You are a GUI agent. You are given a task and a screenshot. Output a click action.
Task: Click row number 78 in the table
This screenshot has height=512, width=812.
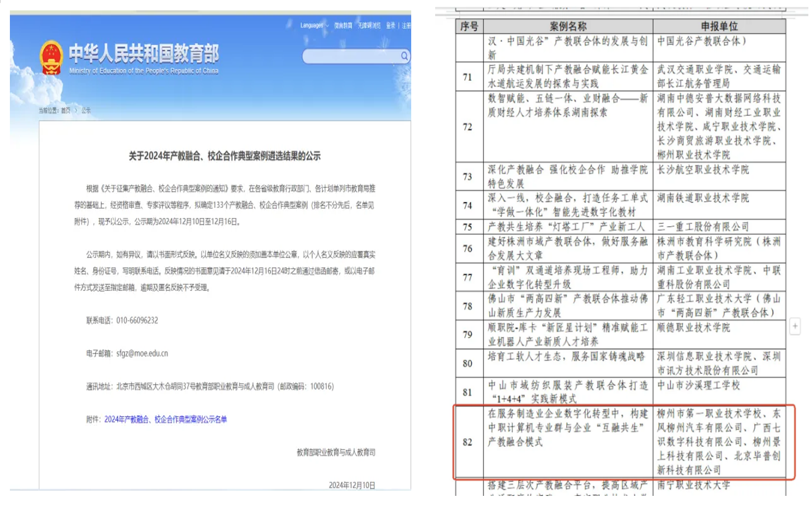(467, 306)
